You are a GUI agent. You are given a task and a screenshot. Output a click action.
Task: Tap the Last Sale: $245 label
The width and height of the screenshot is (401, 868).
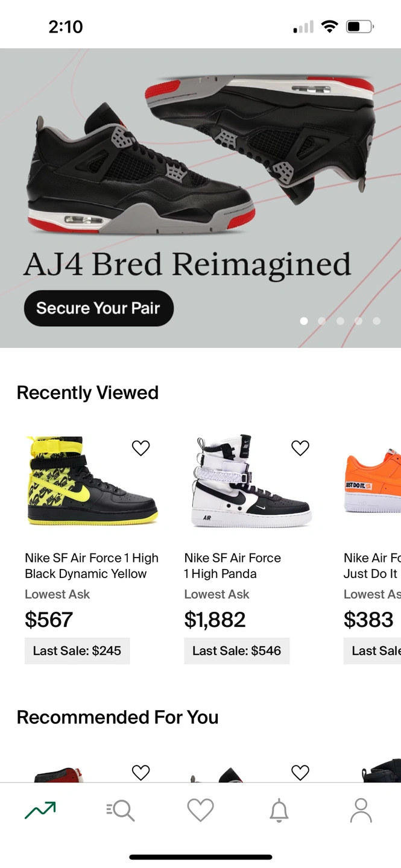tap(77, 650)
